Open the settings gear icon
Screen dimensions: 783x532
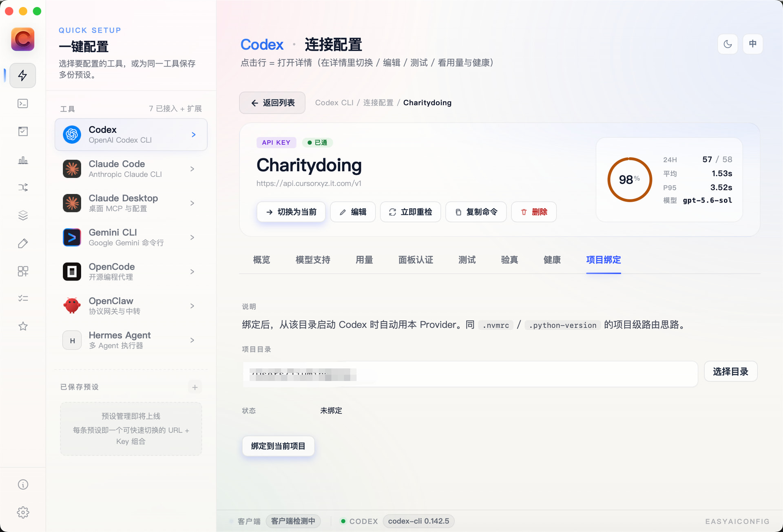(x=23, y=512)
